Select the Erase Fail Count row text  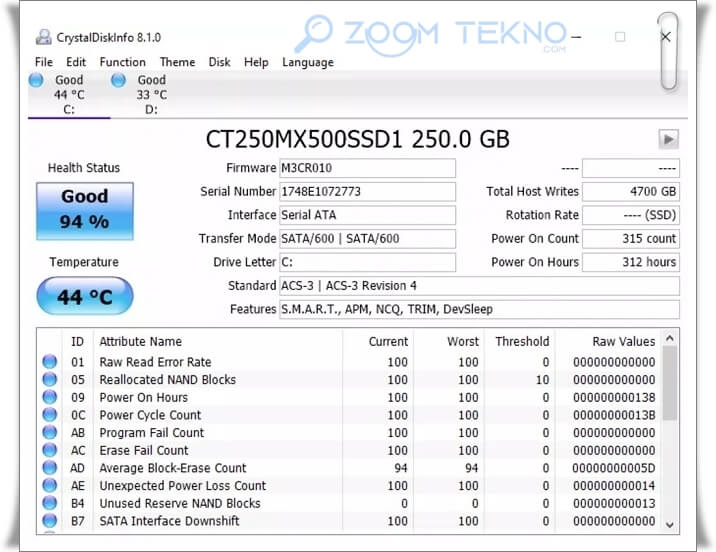(144, 451)
